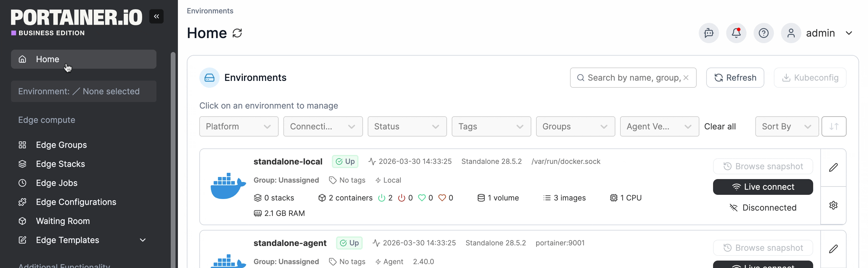Click the standalone-local No tags label
The width and height of the screenshot is (868, 268).
click(x=347, y=180)
